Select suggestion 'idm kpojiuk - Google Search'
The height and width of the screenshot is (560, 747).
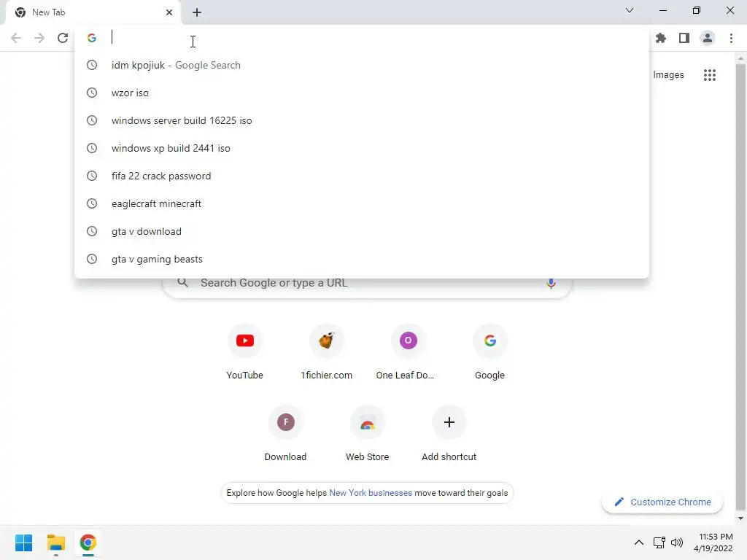coord(362,65)
